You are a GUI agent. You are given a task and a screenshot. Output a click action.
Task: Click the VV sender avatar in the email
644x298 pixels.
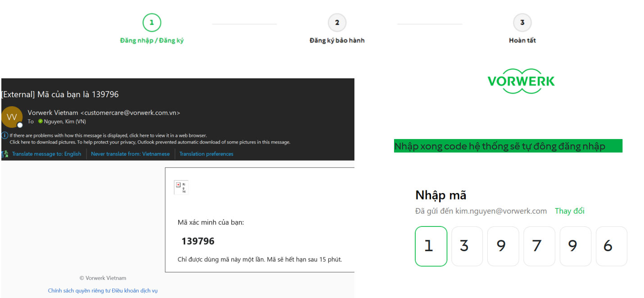[x=12, y=117]
